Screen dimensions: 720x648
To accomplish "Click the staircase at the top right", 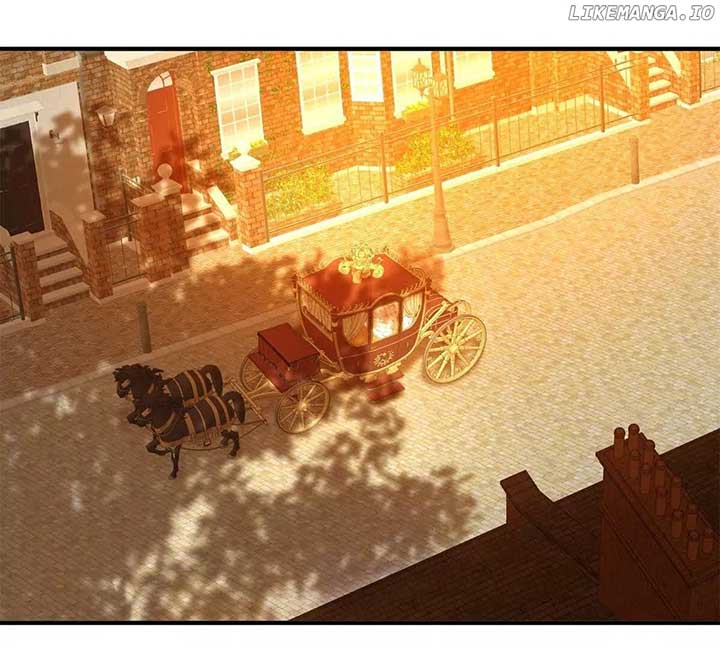I will (660, 85).
